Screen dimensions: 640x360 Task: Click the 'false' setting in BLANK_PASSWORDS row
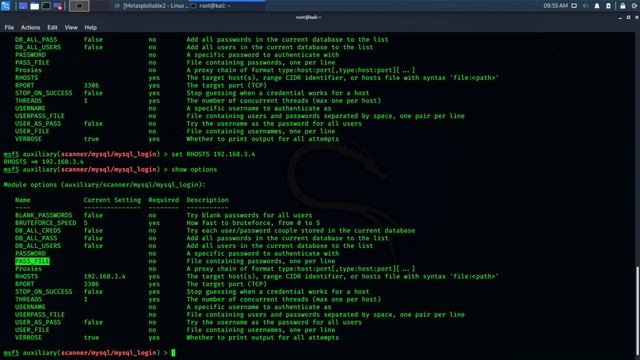(x=93, y=215)
